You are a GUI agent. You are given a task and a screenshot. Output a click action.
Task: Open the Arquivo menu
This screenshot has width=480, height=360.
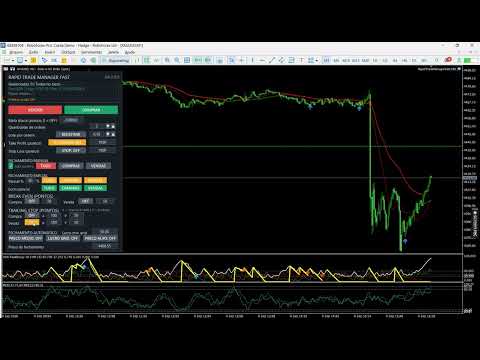[16, 52]
